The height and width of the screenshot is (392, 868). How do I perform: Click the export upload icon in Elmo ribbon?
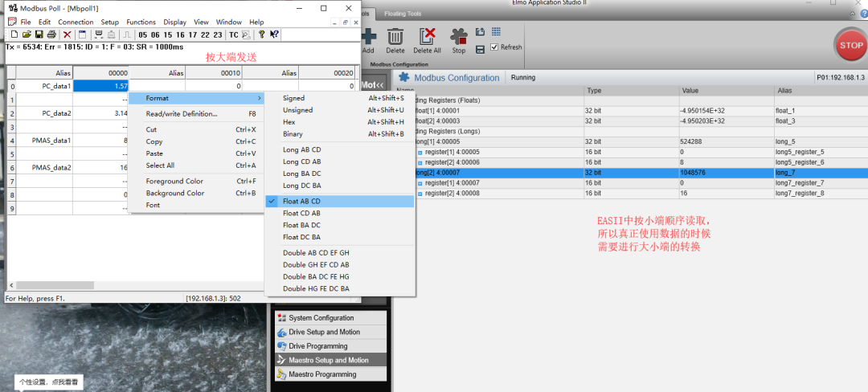click(481, 32)
